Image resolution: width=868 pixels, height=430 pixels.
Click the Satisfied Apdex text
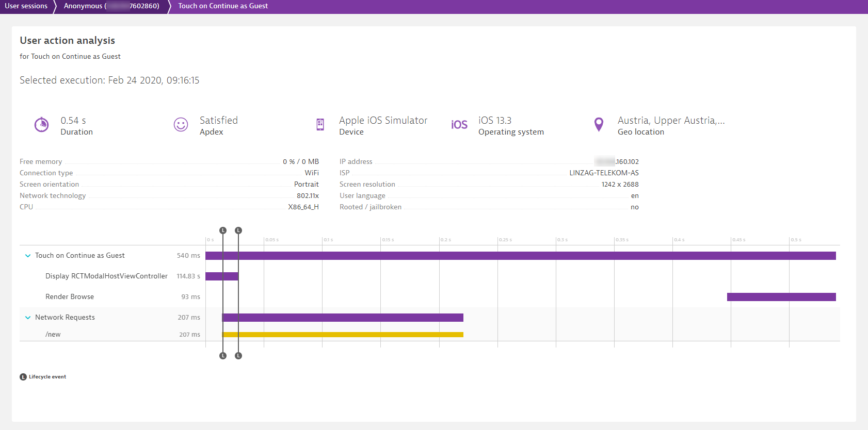coord(219,121)
